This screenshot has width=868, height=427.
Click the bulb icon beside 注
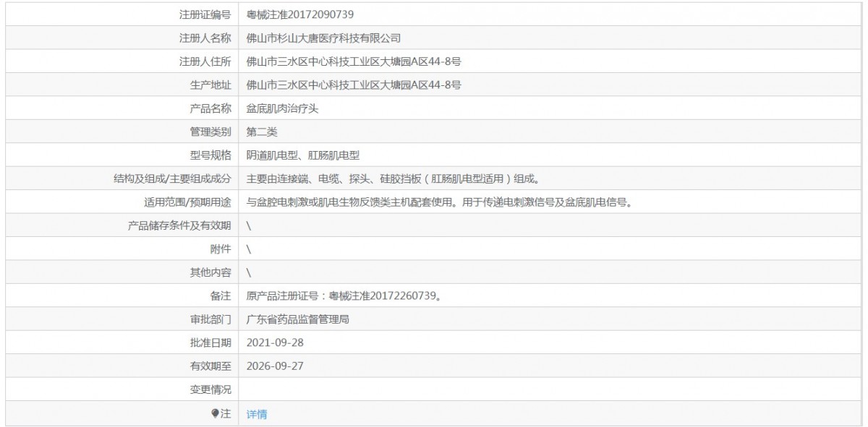click(x=215, y=413)
